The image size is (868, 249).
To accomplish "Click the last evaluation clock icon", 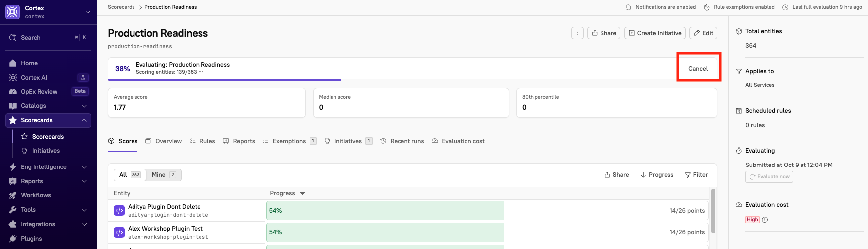I will [785, 7].
